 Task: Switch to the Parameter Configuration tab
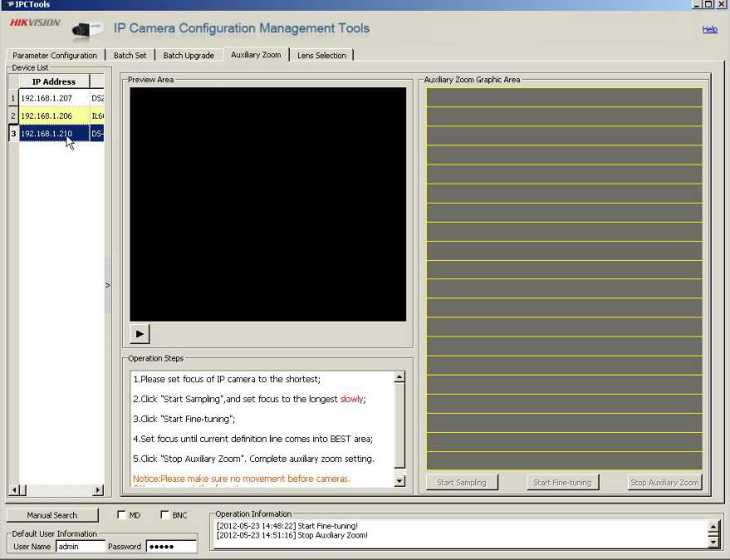coord(55,56)
